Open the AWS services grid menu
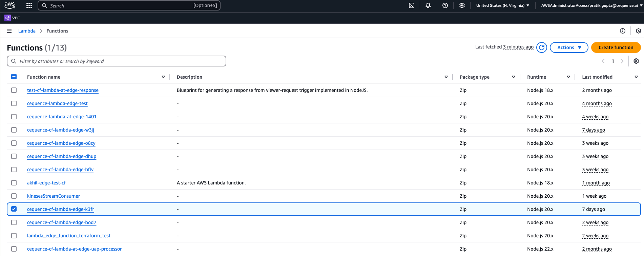Viewport: 644px width, 256px height. coord(29,5)
